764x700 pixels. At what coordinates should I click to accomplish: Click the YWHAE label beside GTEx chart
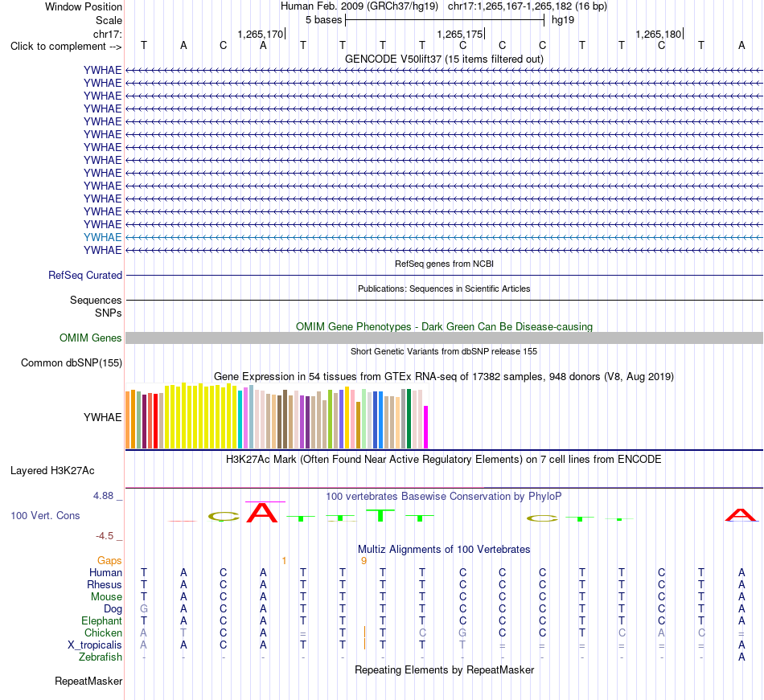tap(102, 417)
